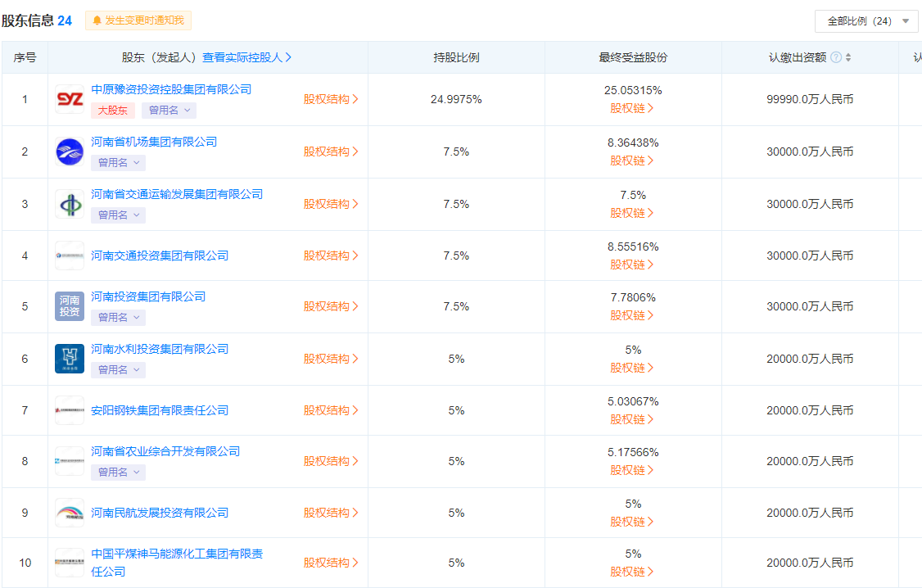Sort the table by 认缴出资额 arrows
Viewport: 922px width, 588px height.
point(848,57)
